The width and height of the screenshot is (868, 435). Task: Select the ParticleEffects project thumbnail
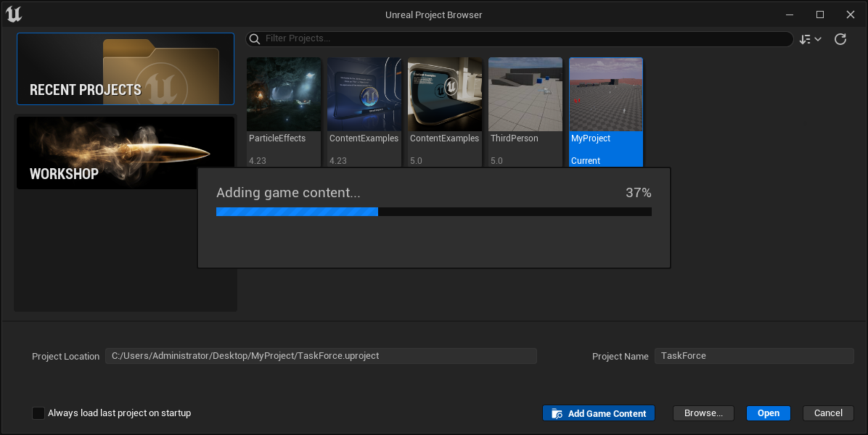tap(283, 94)
